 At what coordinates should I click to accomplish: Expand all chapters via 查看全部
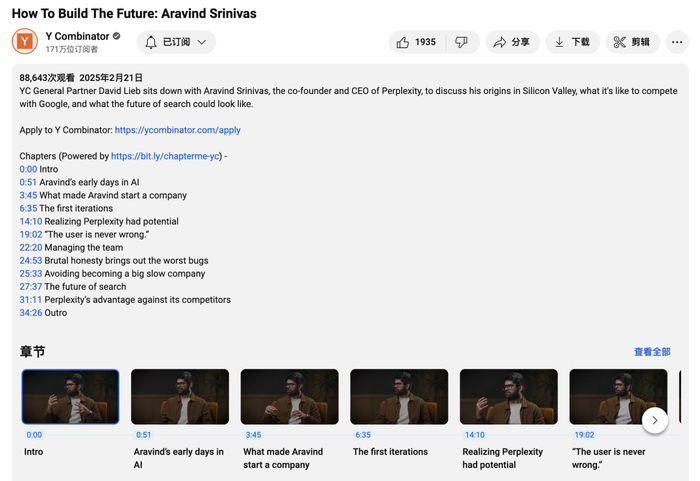click(652, 352)
